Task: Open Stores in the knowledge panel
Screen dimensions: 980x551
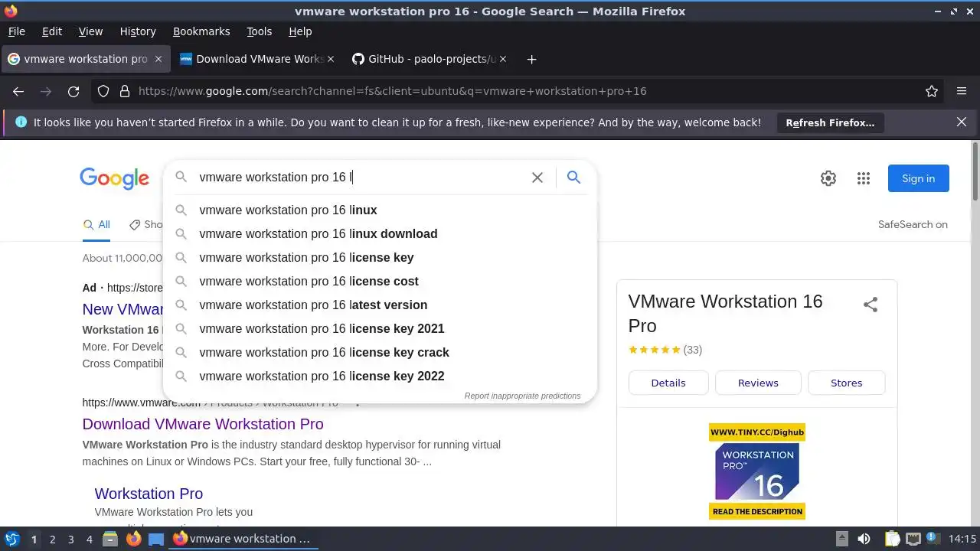Action: [x=846, y=383]
